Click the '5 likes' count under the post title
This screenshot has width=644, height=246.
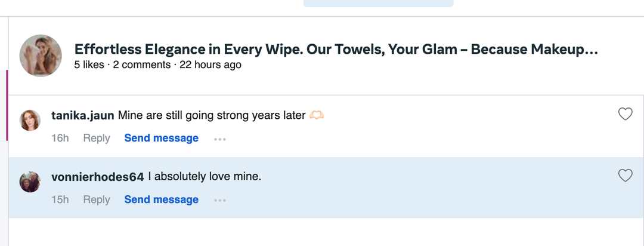pos(89,64)
